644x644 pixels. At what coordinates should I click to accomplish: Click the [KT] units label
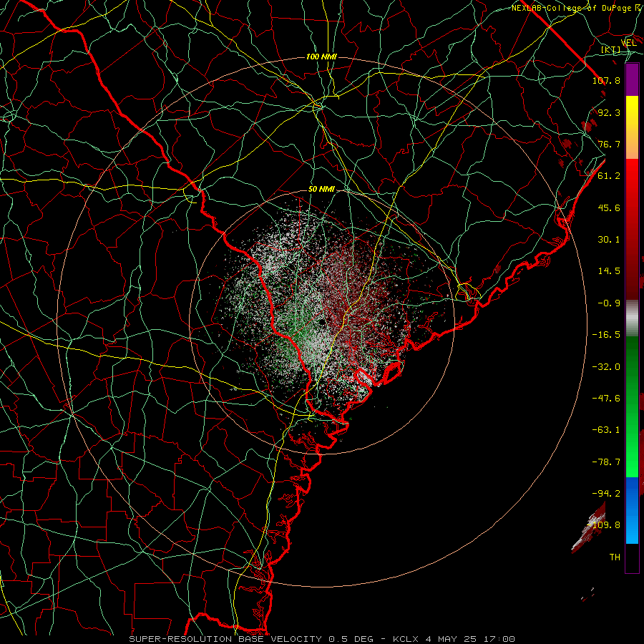611,50
